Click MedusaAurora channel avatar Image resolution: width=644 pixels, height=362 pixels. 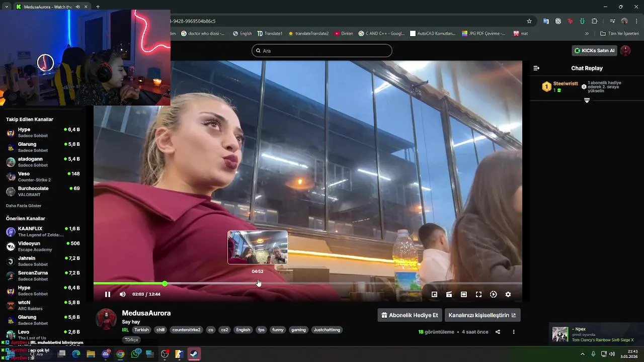106,319
